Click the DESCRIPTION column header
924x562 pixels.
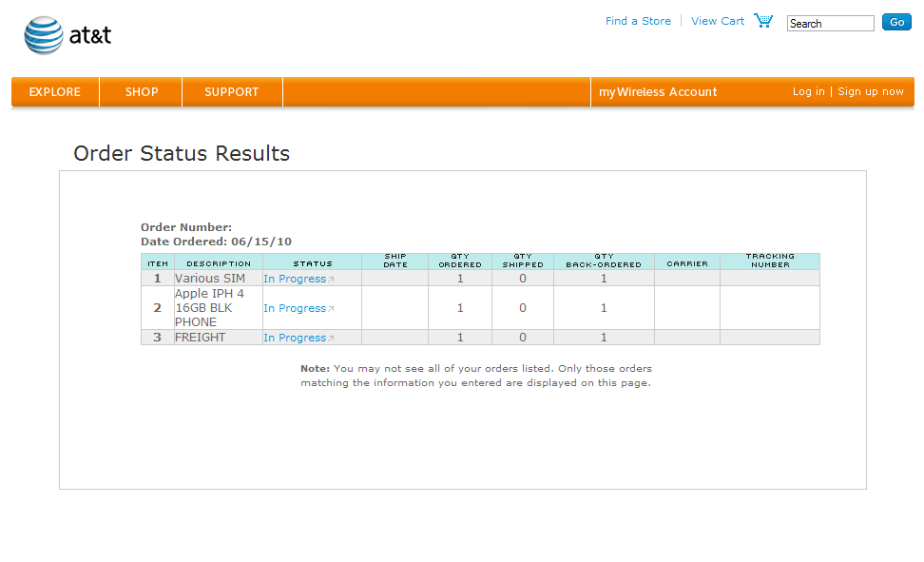tap(219, 262)
